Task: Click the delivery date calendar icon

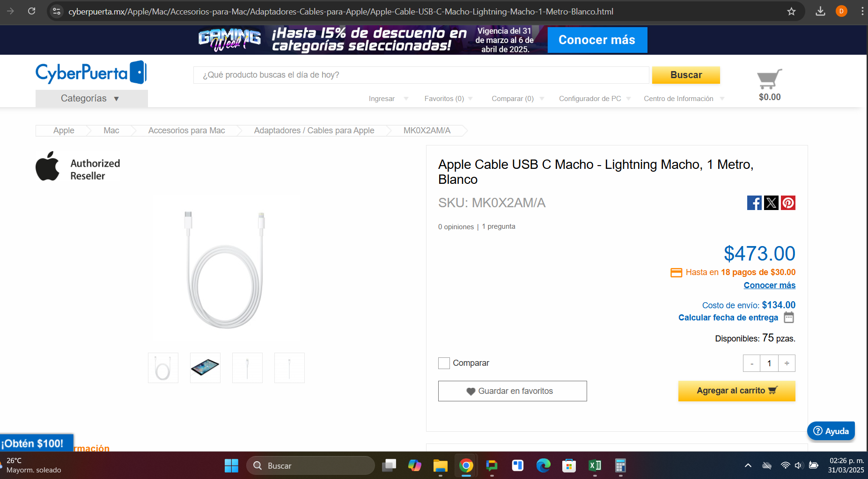Action: tap(789, 317)
